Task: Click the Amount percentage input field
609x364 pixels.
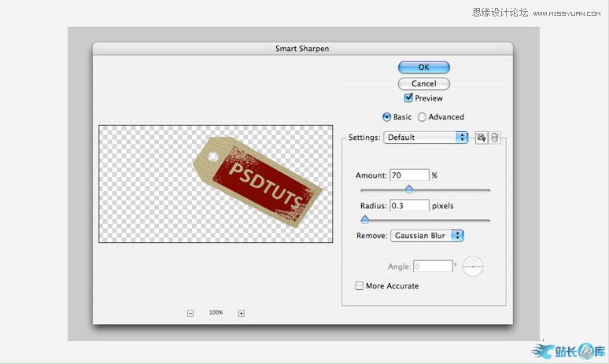Action: 408,175
